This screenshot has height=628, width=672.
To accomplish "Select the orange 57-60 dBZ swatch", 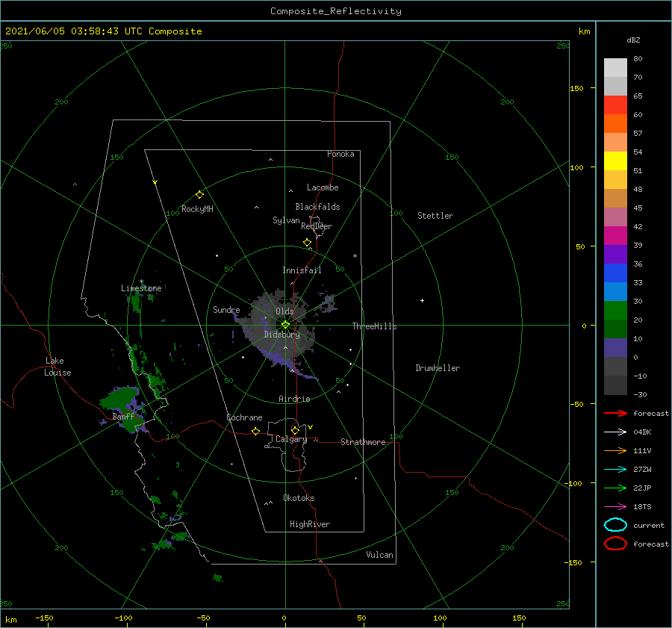I will [x=615, y=124].
